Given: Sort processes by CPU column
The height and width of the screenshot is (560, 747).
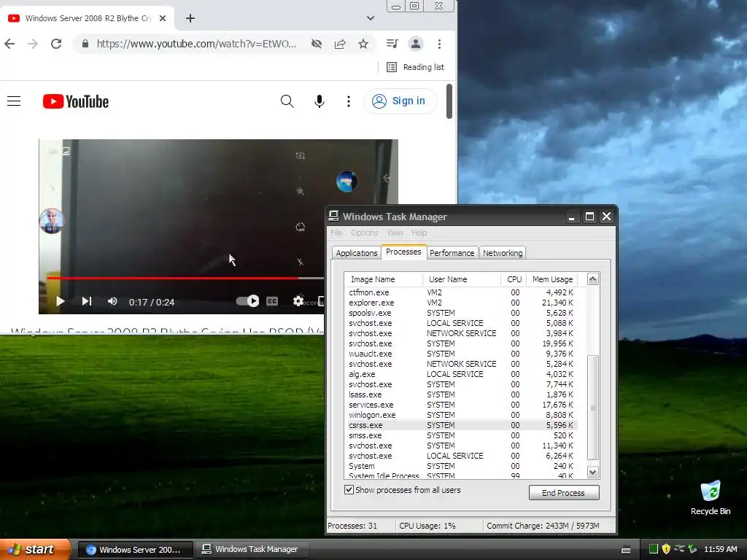Looking at the screenshot, I should (x=514, y=279).
